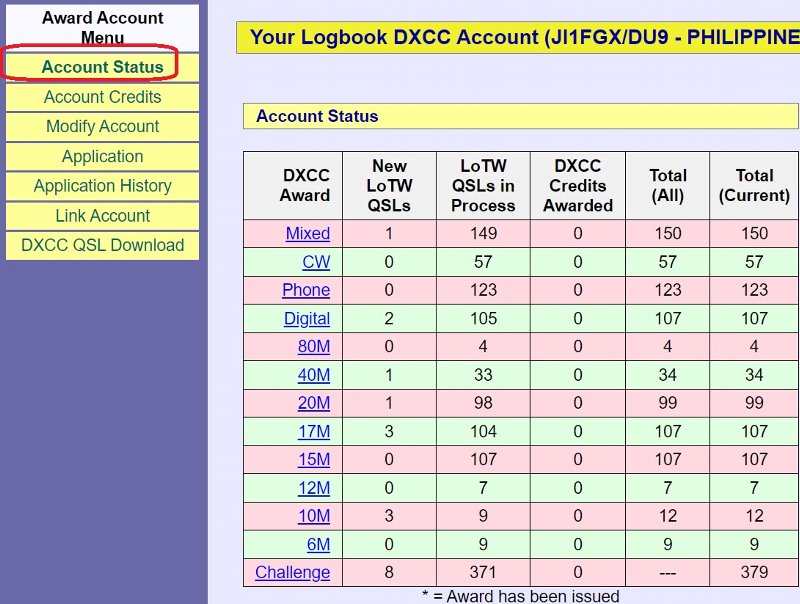Click the Your Logbook DXCC Account title

click(524, 37)
